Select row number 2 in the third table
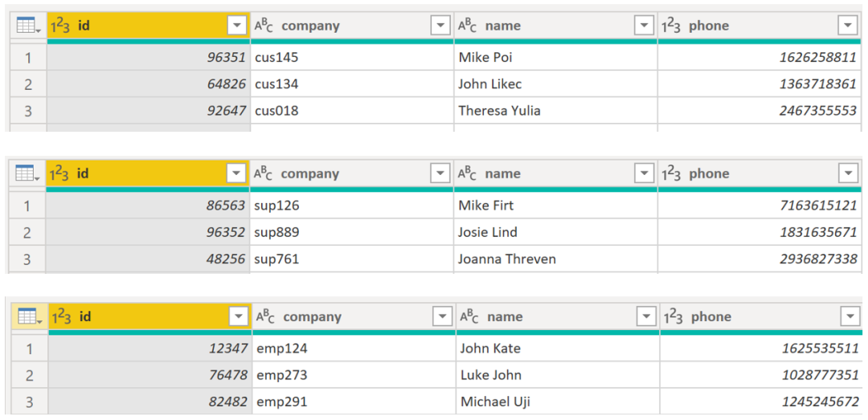 click(30, 375)
